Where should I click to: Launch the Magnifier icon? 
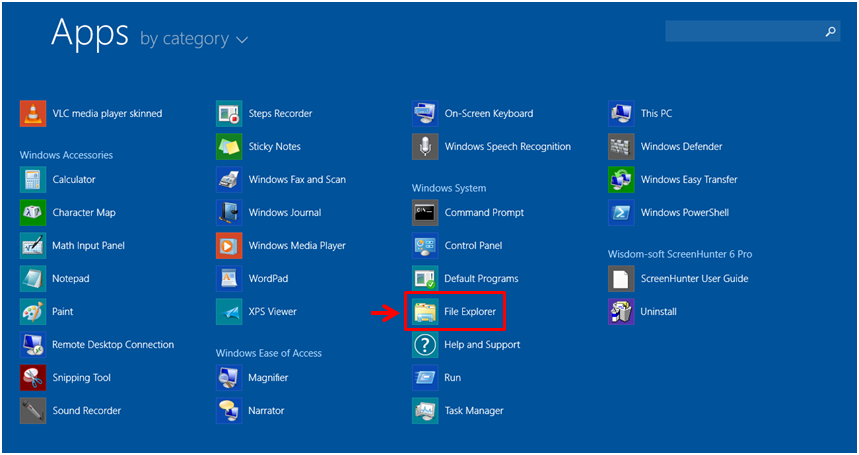229,378
